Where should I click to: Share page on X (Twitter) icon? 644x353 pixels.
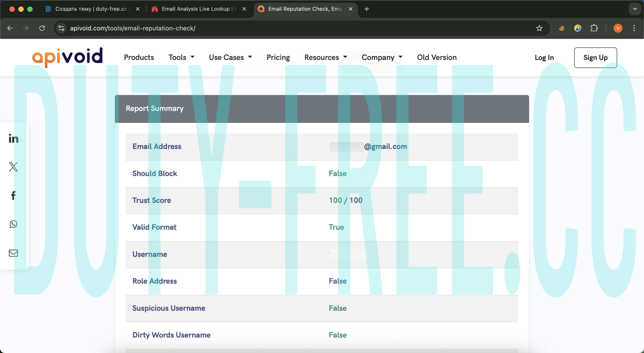click(13, 167)
